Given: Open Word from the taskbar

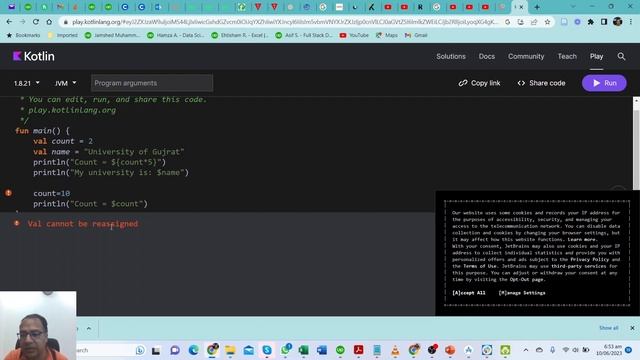Looking at the screenshot, I should coord(322,350).
